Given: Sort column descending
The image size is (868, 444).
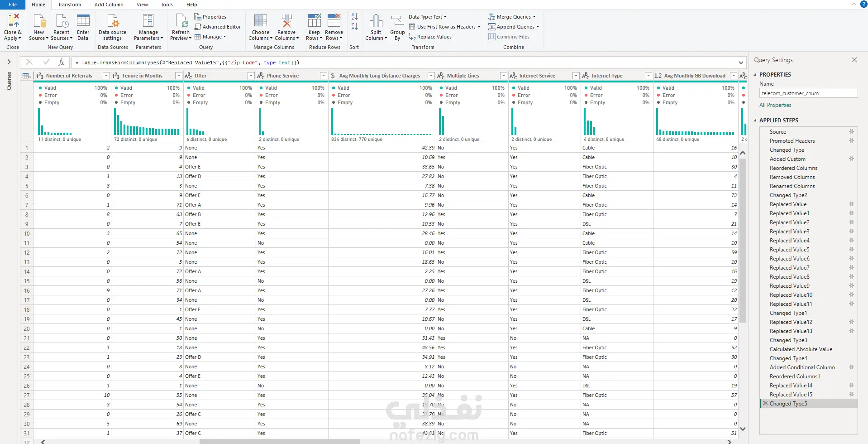Looking at the screenshot, I should coord(354,27).
